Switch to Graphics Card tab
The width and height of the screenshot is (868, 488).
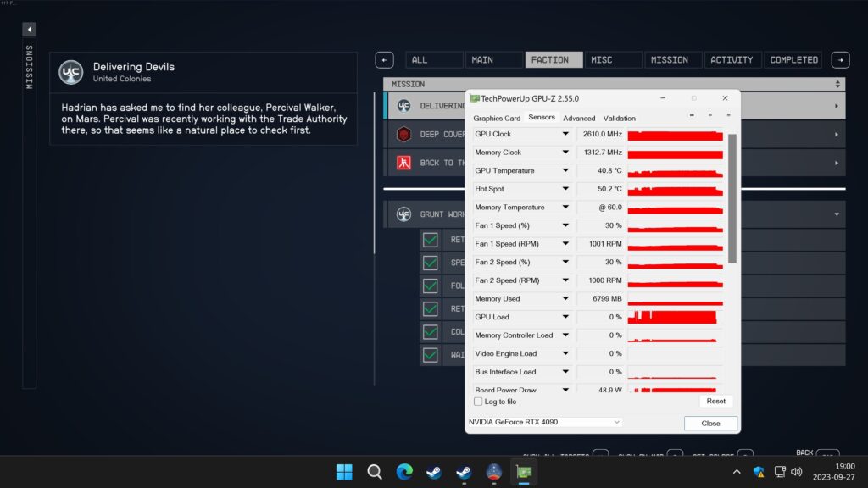click(x=497, y=118)
